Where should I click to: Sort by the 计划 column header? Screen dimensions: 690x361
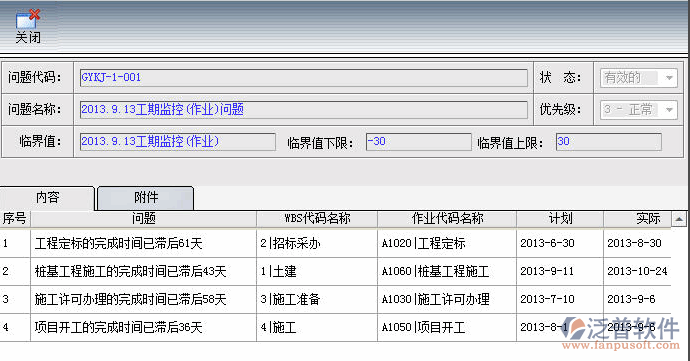[x=560, y=219]
